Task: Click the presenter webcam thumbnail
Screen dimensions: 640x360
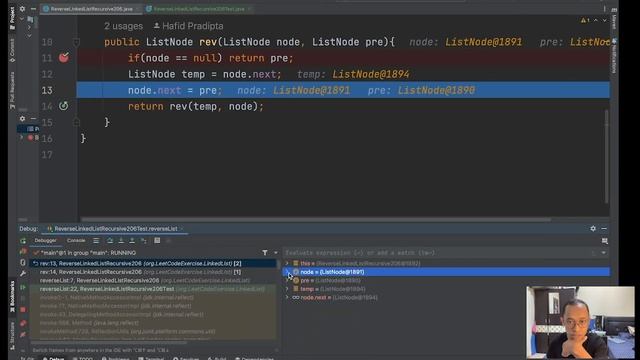Action: pos(580,322)
